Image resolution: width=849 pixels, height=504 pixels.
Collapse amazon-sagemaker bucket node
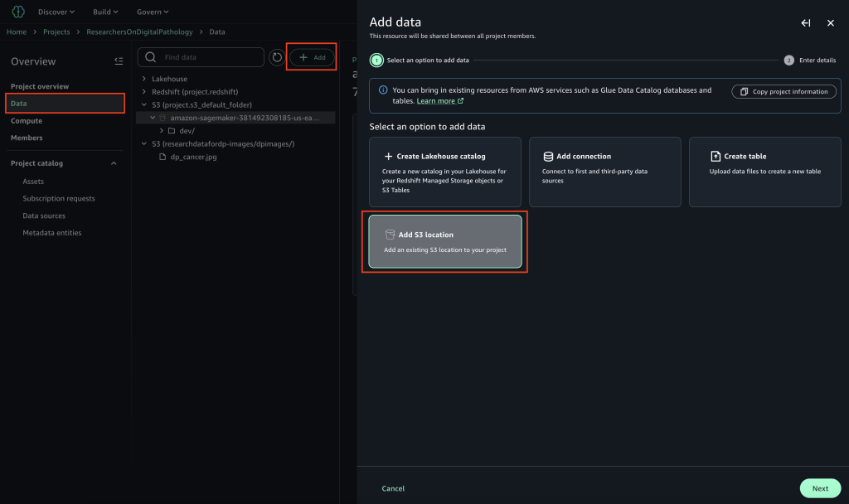[153, 118]
